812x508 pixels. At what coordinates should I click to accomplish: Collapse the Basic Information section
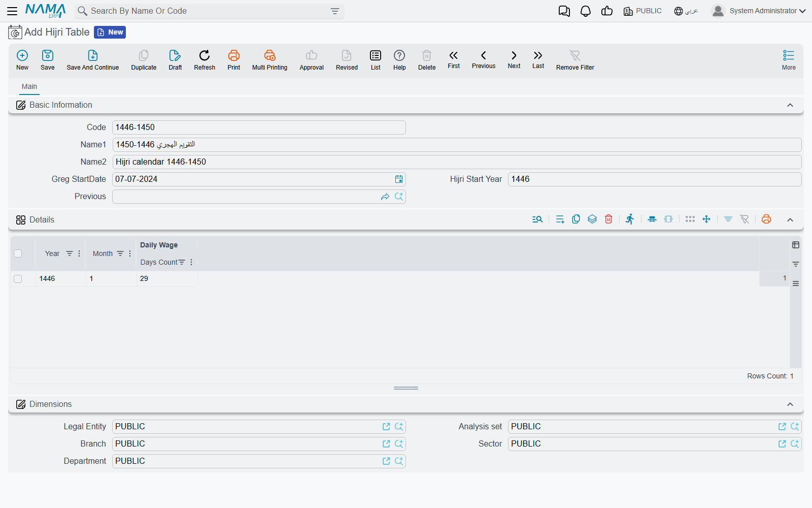790,105
